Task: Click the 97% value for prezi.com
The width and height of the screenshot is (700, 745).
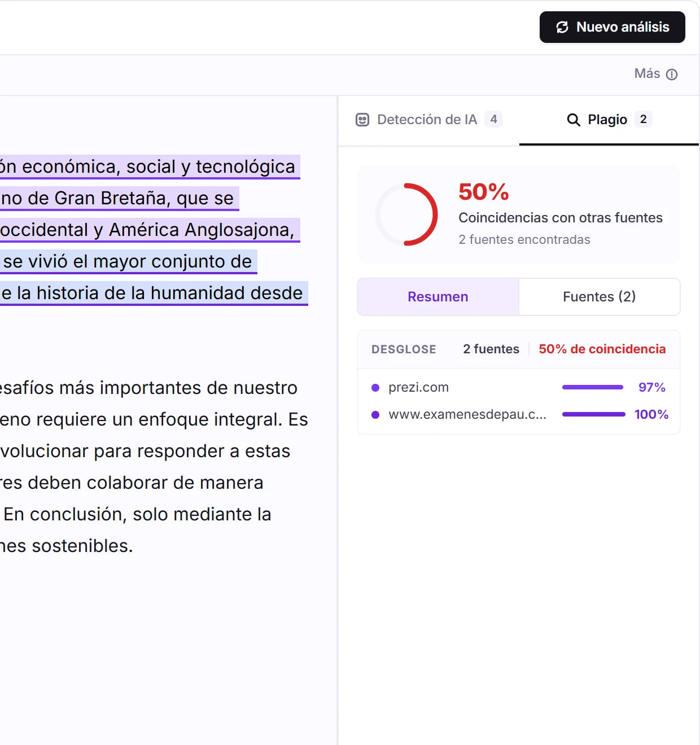Action: pos(652,387)
